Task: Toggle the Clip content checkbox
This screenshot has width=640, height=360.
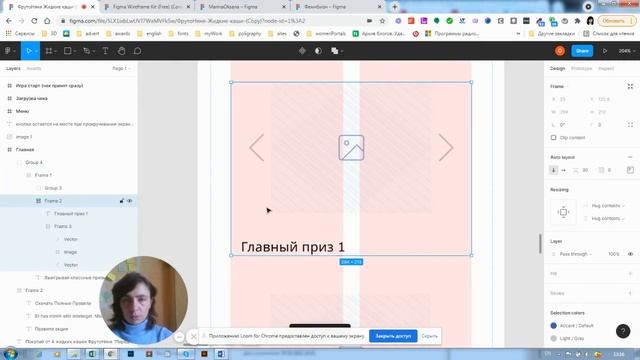Action: (x=553, y=138)
